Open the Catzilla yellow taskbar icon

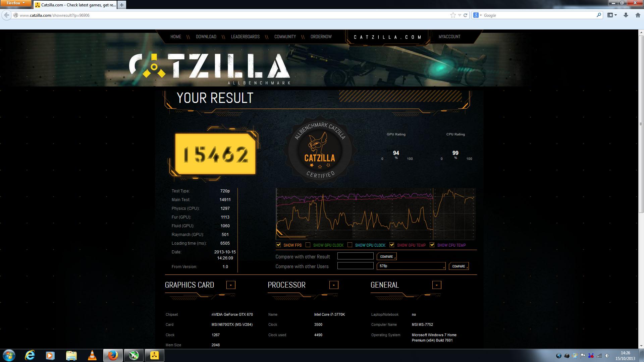[x=155, y=355]
